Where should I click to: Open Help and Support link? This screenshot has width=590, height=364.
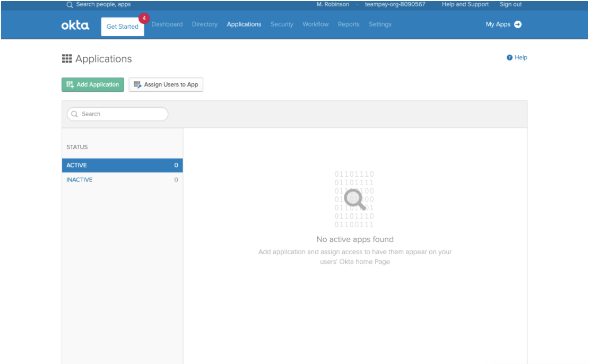465,5
